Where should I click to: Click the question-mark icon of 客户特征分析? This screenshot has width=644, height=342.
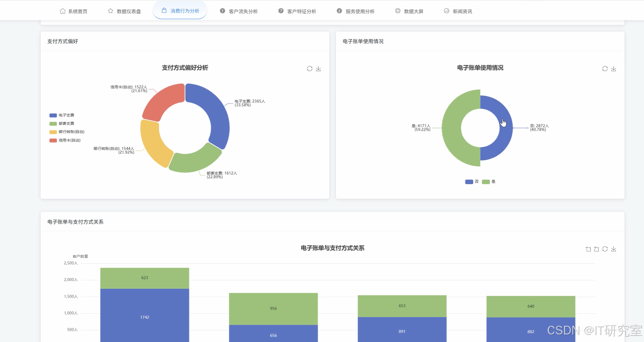pyautogui.click(x=281, y=11)
